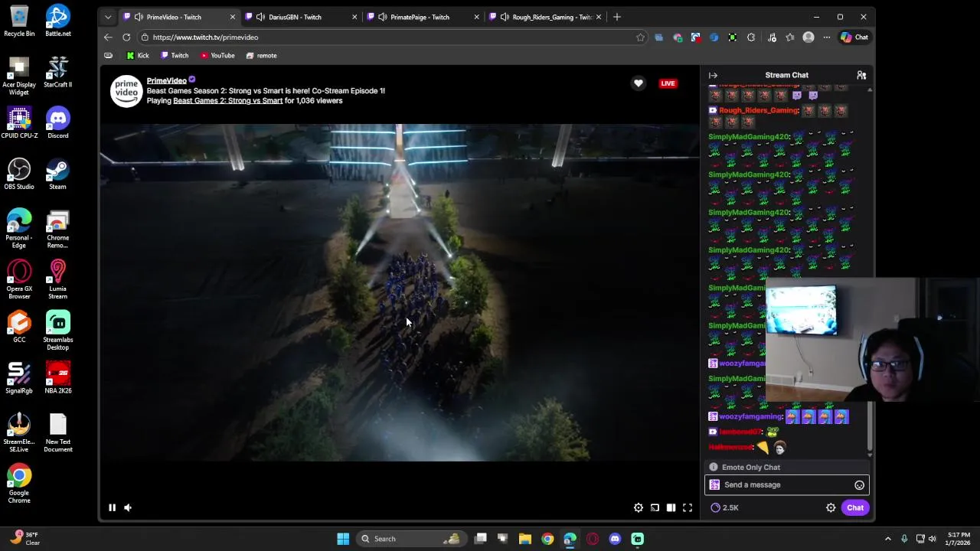
Task: Switch to DariusGBN - Twitch tab
Action: pyautogui.click(x=301, y=17)
